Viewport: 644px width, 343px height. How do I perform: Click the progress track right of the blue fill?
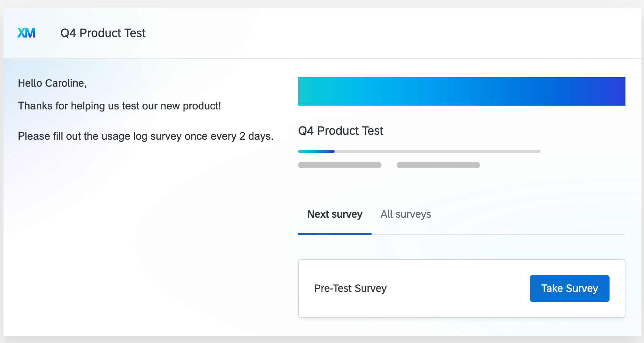[x=436, y=151]
